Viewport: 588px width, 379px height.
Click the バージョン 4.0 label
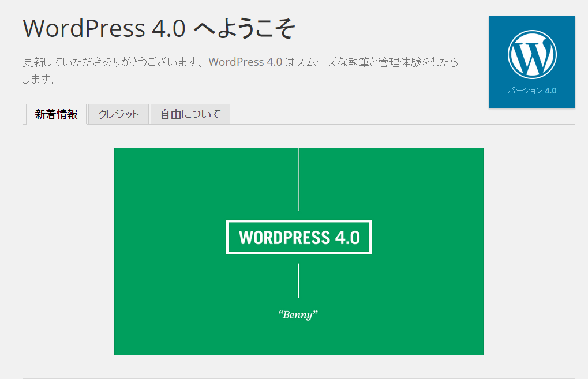pyautogui.click(x=532, y=91)
